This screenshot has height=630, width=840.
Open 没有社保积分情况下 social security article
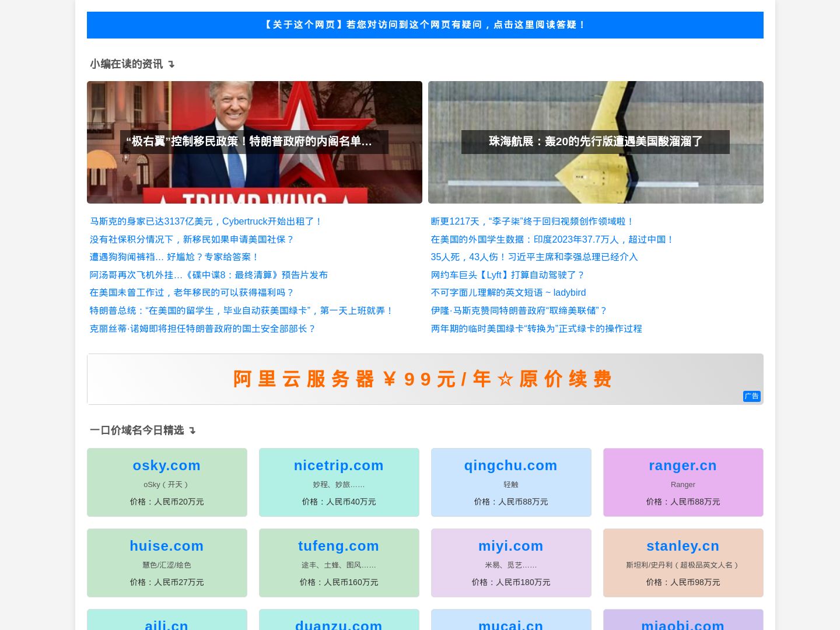pos(192,240)
